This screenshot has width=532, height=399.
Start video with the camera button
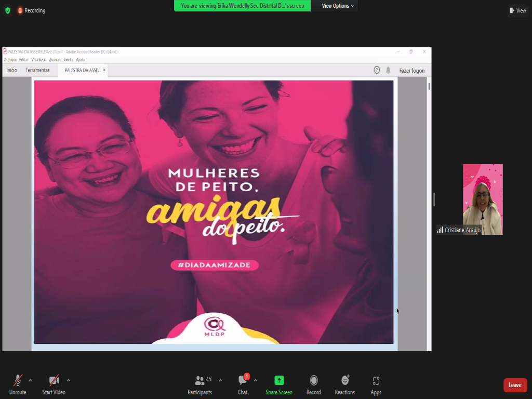pos(54,384)
